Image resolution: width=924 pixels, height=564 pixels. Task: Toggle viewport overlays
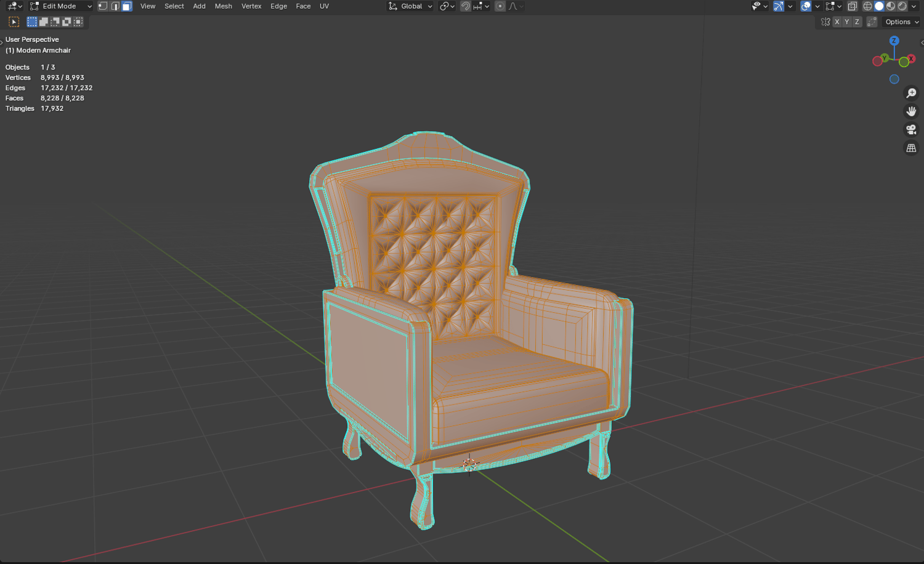[806, 6]
